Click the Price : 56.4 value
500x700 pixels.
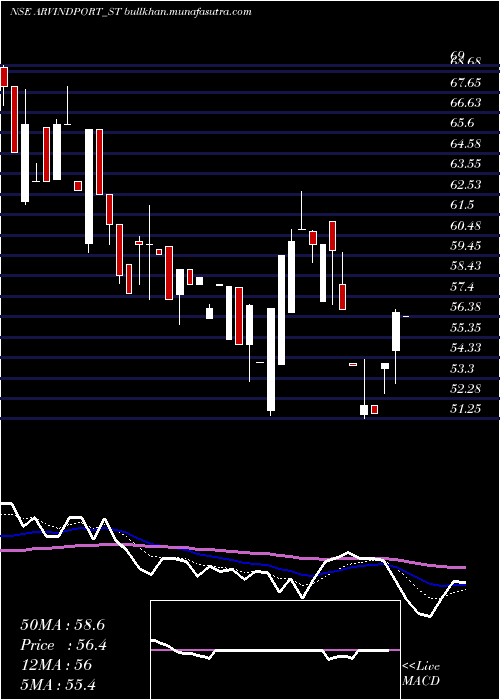point(63,645)
